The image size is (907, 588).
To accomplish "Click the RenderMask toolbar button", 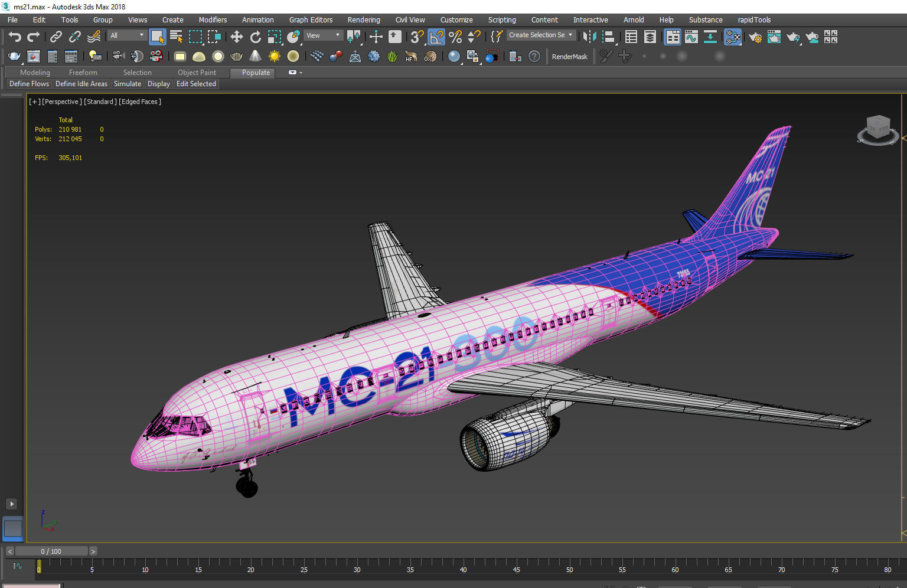I will 569,57.
